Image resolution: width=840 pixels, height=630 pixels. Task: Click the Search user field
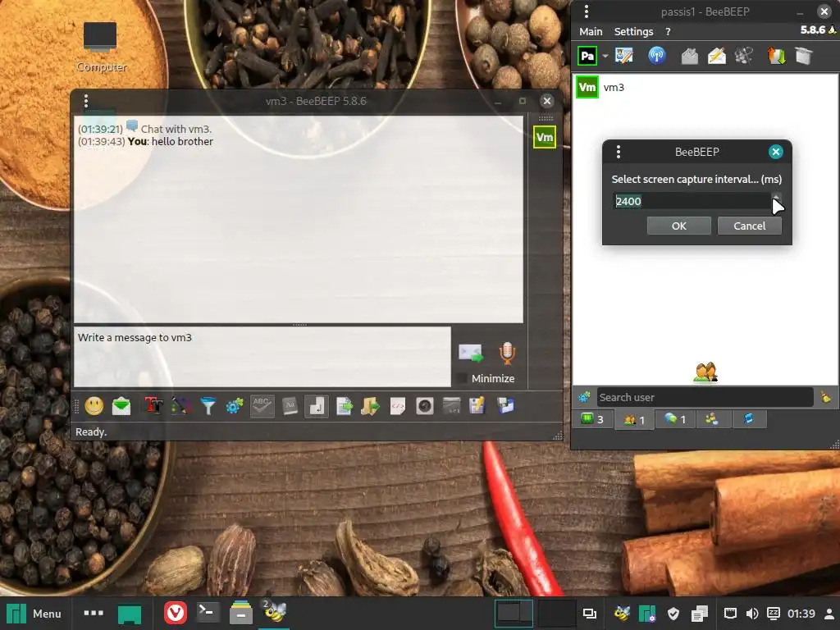tap(705, 398)
